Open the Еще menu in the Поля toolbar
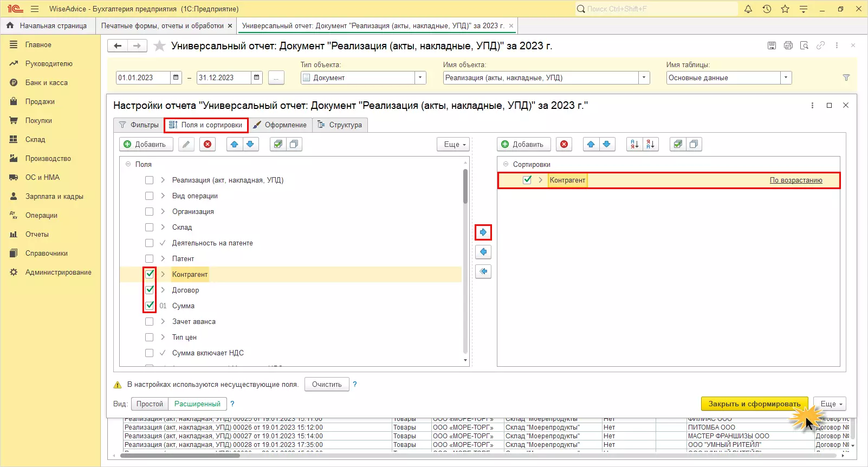The width and height of the screenshot is (868, 467). click(454, 144)
